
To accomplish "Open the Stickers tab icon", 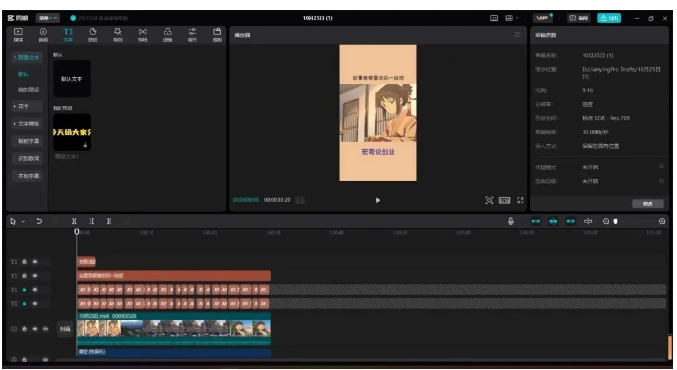I will [93, 35].
